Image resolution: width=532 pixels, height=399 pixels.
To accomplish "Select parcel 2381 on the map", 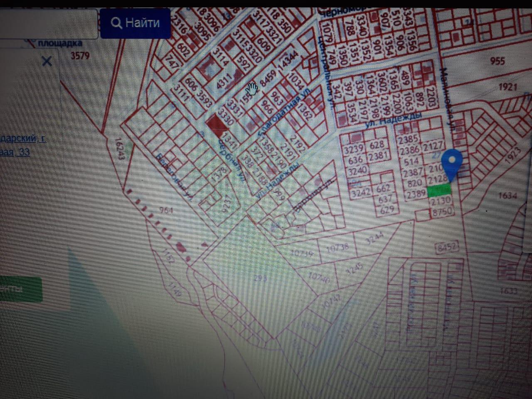I will pyautogui.click(x=377, y=155).
